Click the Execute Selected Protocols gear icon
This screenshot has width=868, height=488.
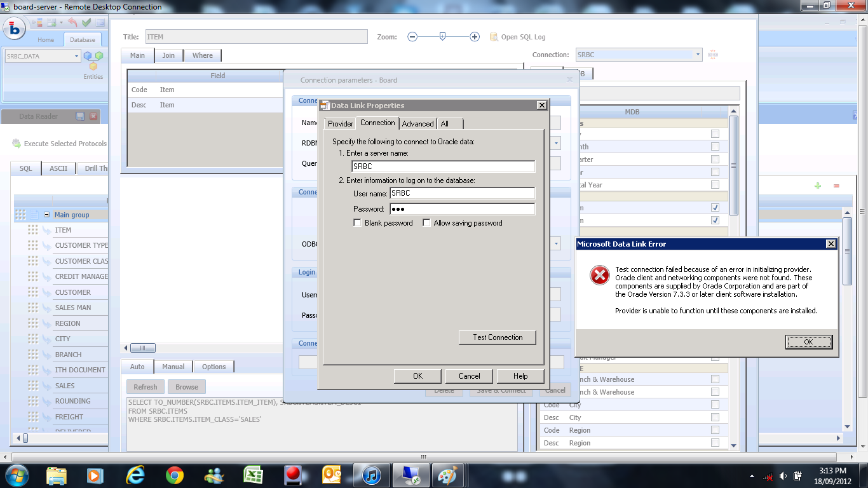click(x=17, y=144)
